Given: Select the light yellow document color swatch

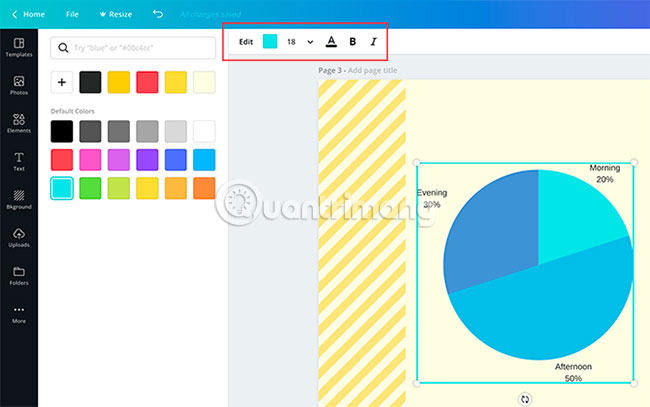Looking at the screenshot, I should click(x=176, y=82).
